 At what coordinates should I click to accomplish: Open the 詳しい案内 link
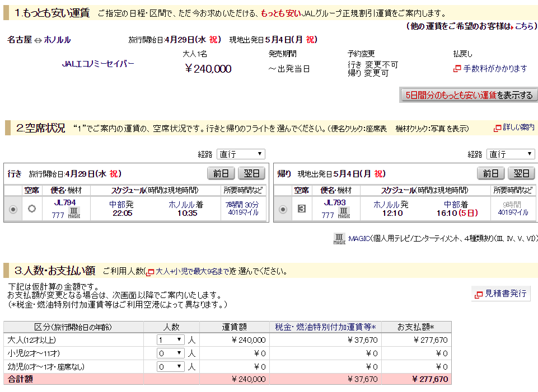coord(518,127)
